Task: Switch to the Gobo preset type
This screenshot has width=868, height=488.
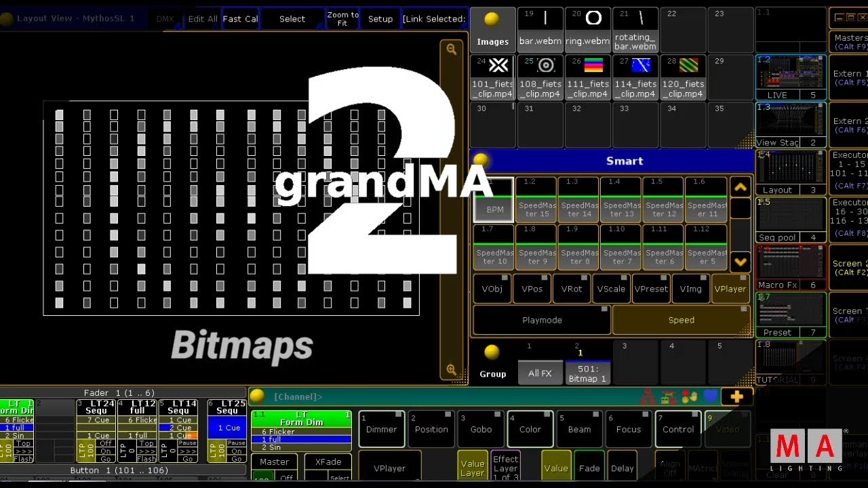Action: [x=481, y=429]
